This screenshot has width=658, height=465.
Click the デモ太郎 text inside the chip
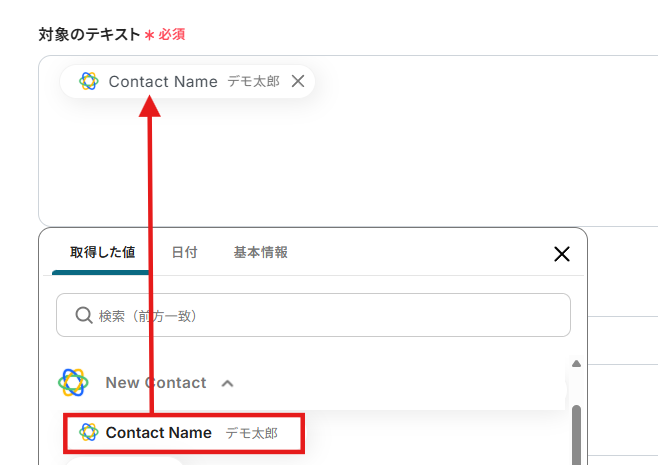[253, 82]
